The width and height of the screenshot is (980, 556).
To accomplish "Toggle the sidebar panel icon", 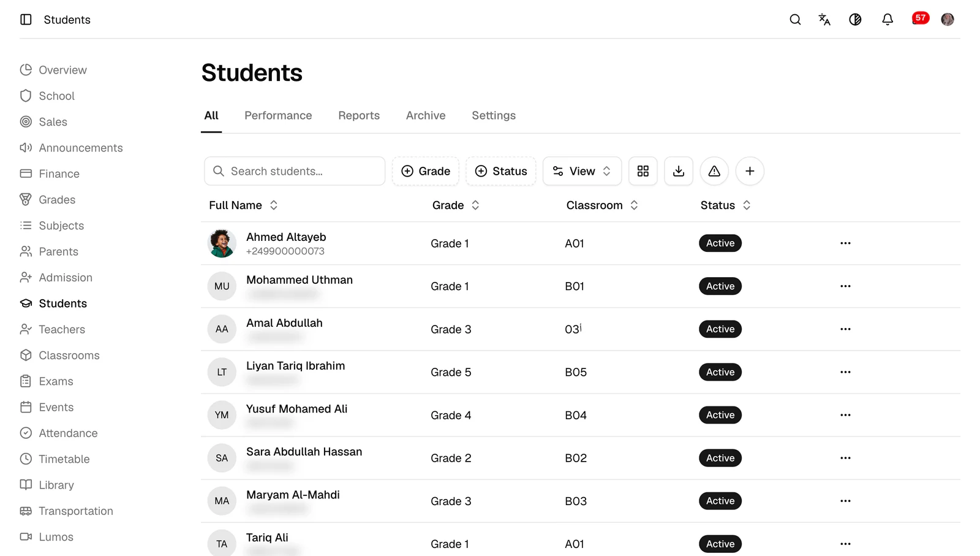I will (26, 20).
